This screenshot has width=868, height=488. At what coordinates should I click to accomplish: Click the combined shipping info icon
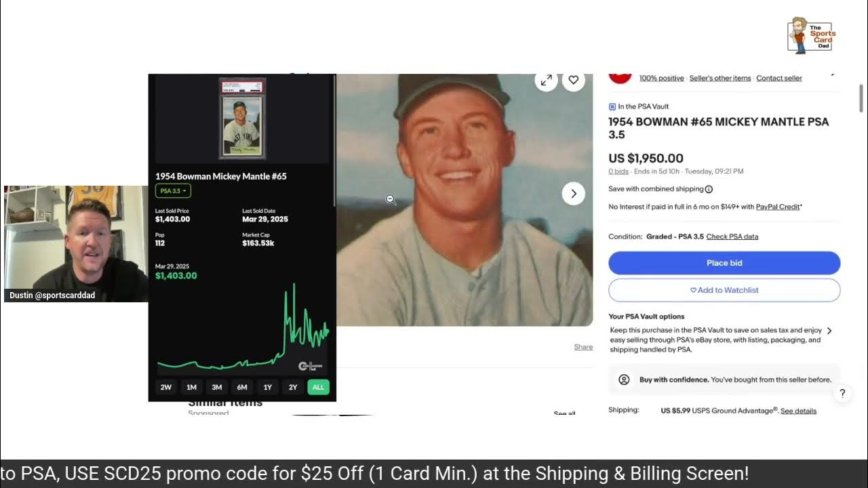click(x=709, y=189)
